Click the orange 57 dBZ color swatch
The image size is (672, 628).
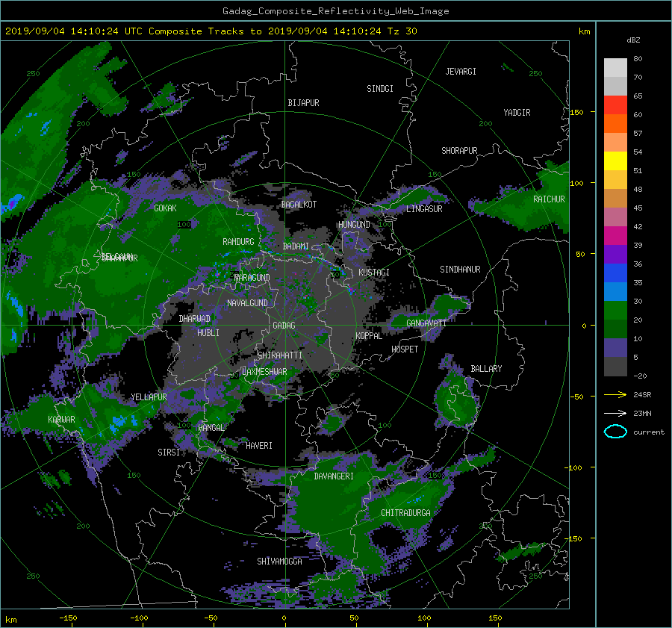[x=615, y=124]
